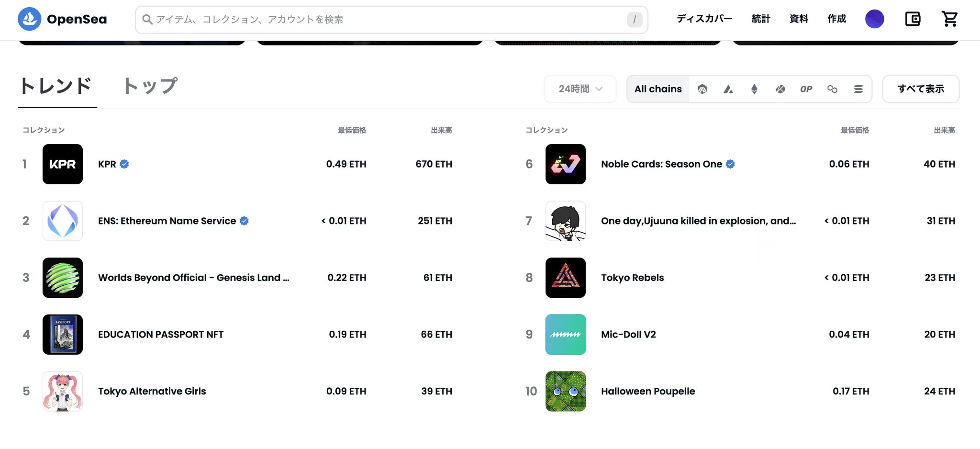The width and height of the screenshot is (980, 449).
Task: Open the Tokyo Rebels collection name
Action: [633, 278]
